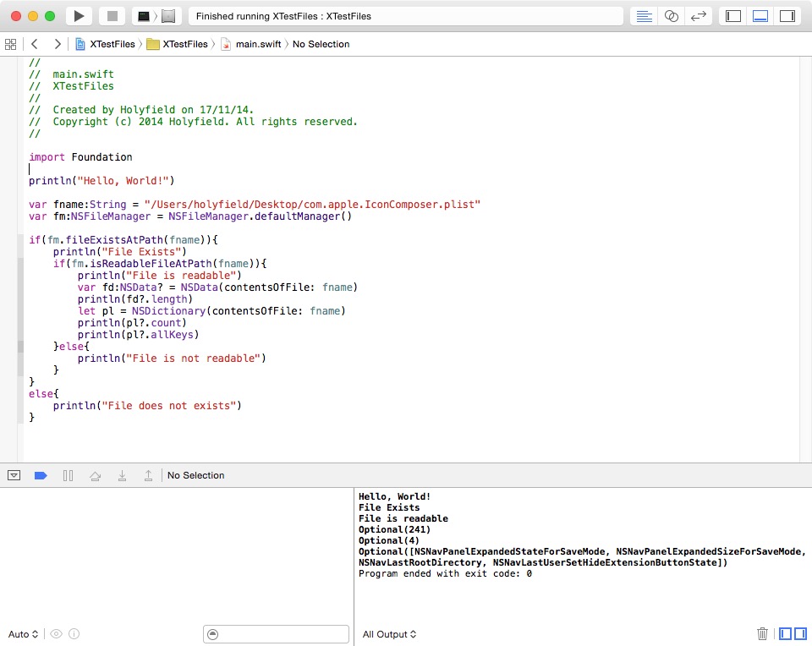Hide the debug area with disclosure button

tap(14, 475)
